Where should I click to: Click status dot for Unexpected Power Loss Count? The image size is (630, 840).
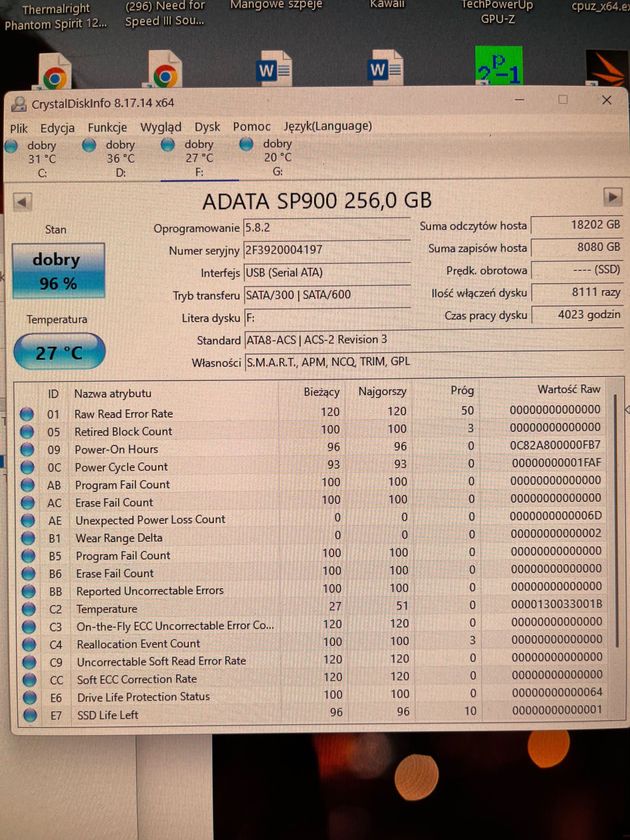[x=28, y=521]
